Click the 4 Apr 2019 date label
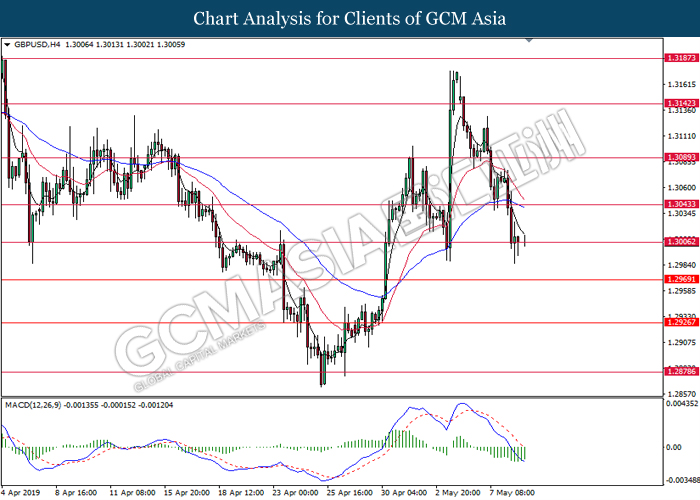The height and width of the screenshot is (500, 700). pyautogui.click(x=21, y=493)
